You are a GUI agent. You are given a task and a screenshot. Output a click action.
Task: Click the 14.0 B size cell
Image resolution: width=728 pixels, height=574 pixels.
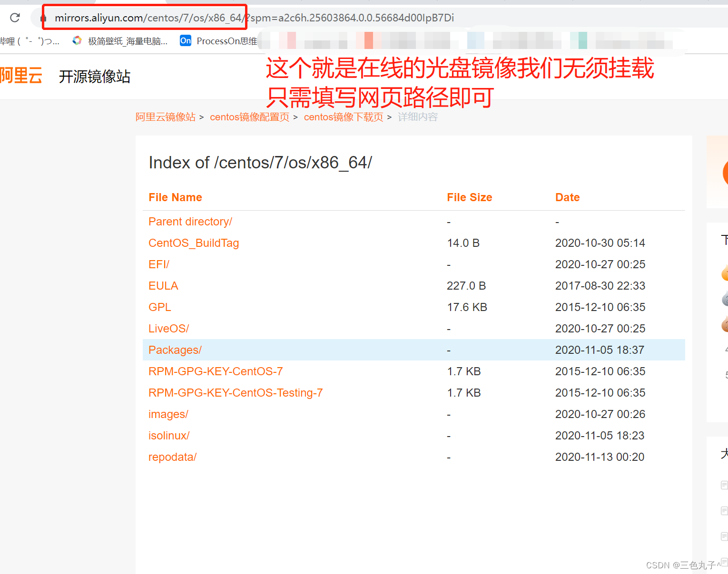point(463,243)
